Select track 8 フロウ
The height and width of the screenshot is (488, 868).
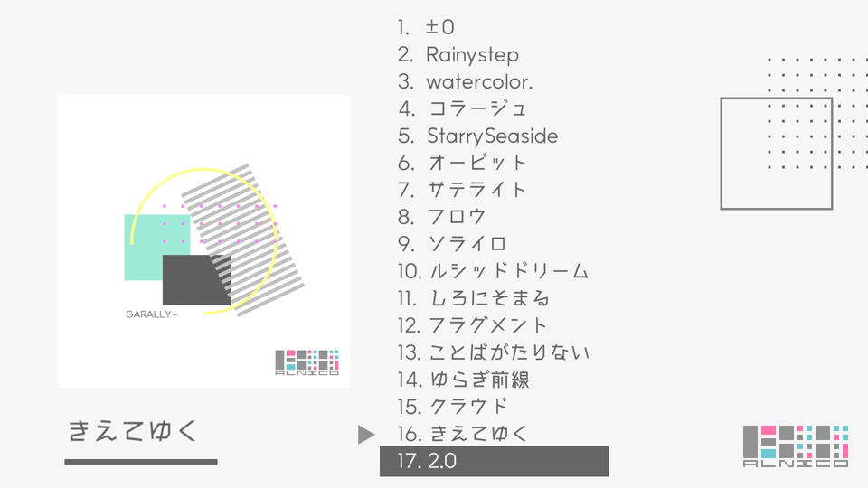(x=442, y=217)
